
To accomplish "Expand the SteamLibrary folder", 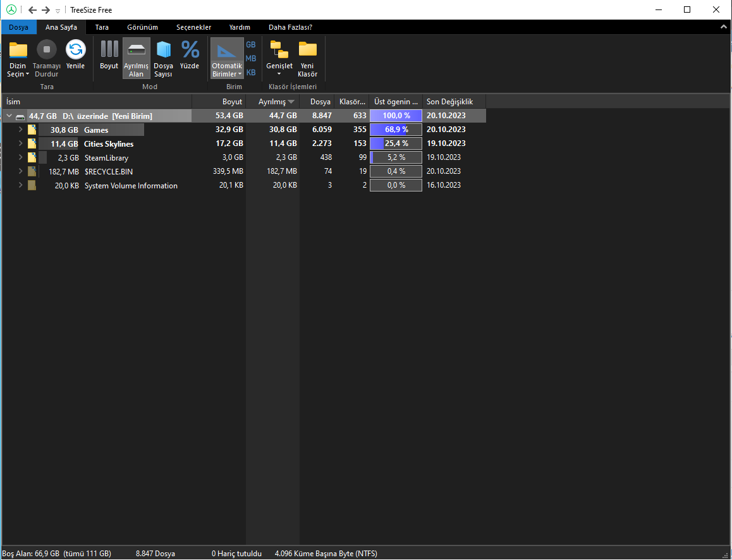I will click(20, 157).
